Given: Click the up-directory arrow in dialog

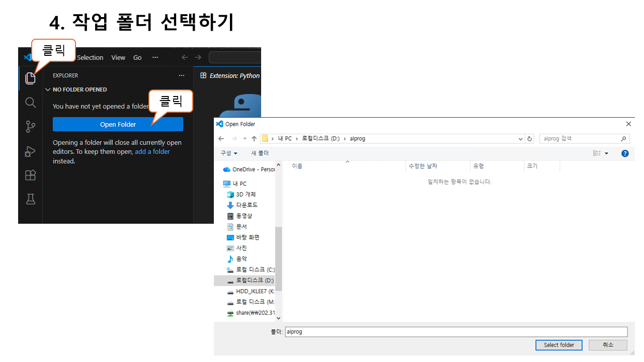Looking at the screenshot, I should [254, 139].
